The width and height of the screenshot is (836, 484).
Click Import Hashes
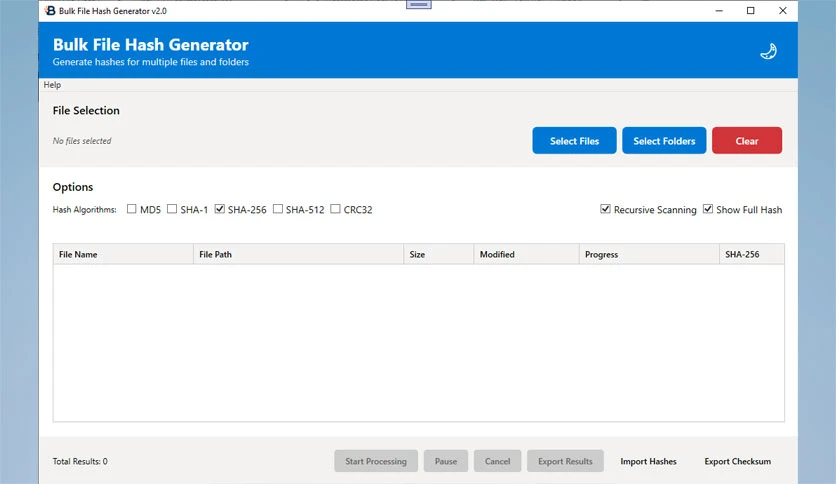click(648, 461)
